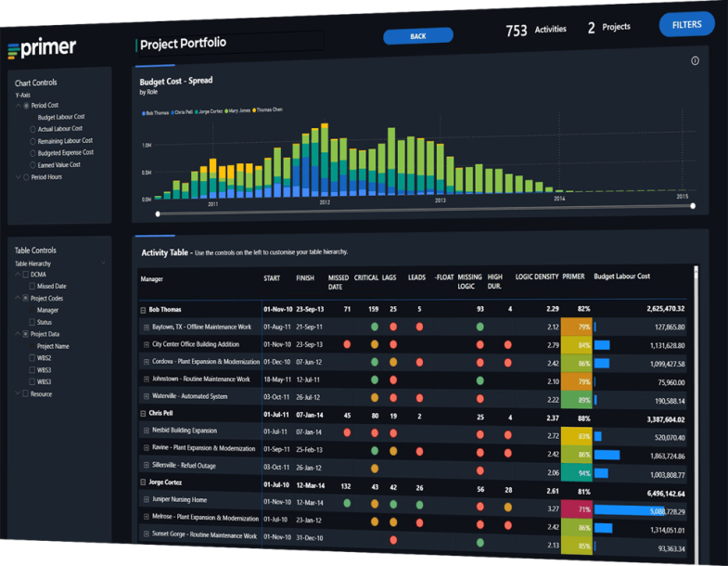Toggle the WBS2 checkbox
The width and height of the screenshot is (728, 566).
coord(32,358)
